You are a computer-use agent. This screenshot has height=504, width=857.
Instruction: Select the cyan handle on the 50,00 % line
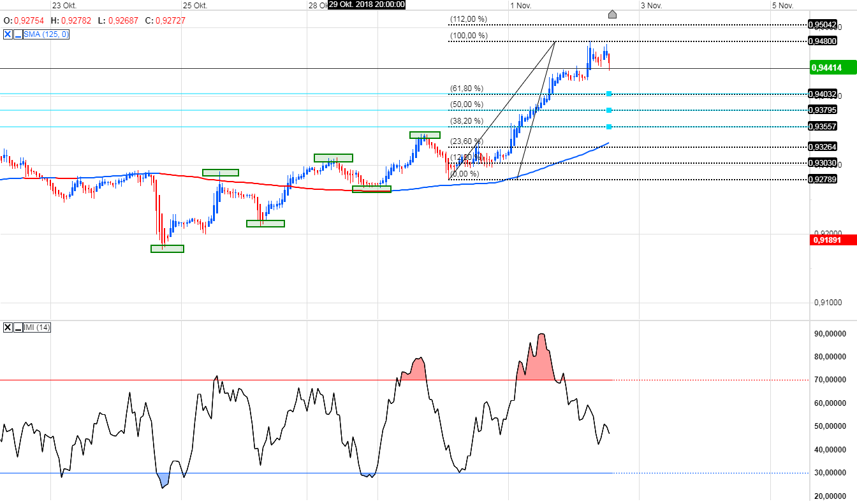(609, 110)
